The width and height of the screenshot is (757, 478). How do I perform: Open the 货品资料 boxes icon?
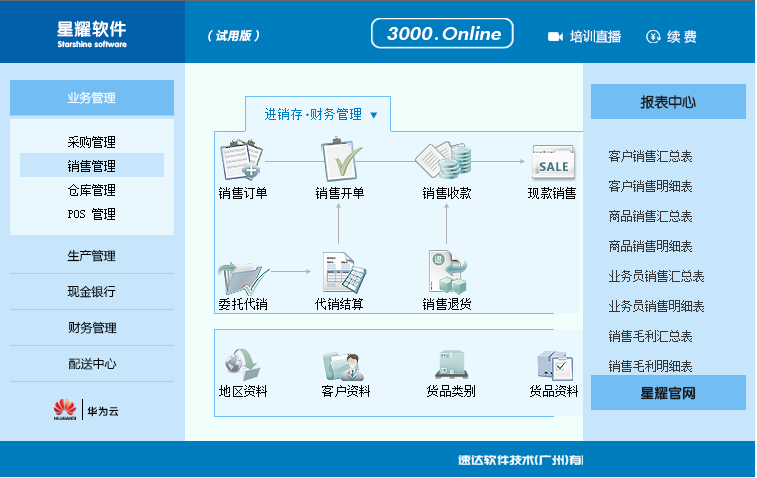coord(555,366)
